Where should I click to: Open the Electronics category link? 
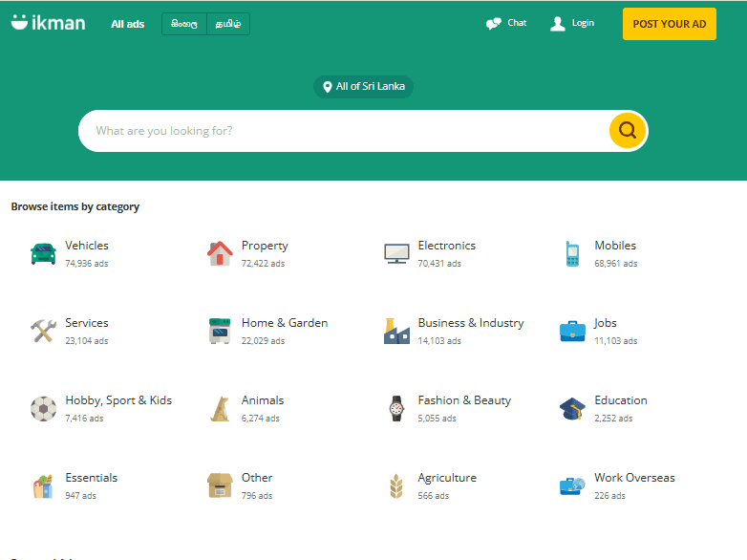click(446, 246)
